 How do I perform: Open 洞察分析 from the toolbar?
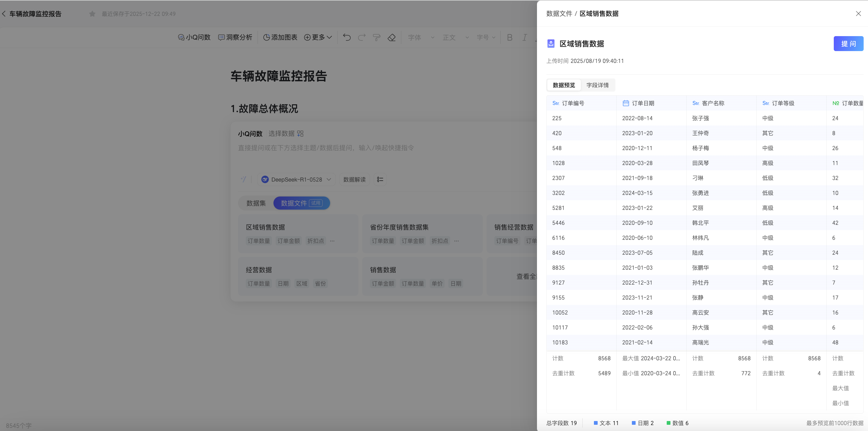pos(235,37)
